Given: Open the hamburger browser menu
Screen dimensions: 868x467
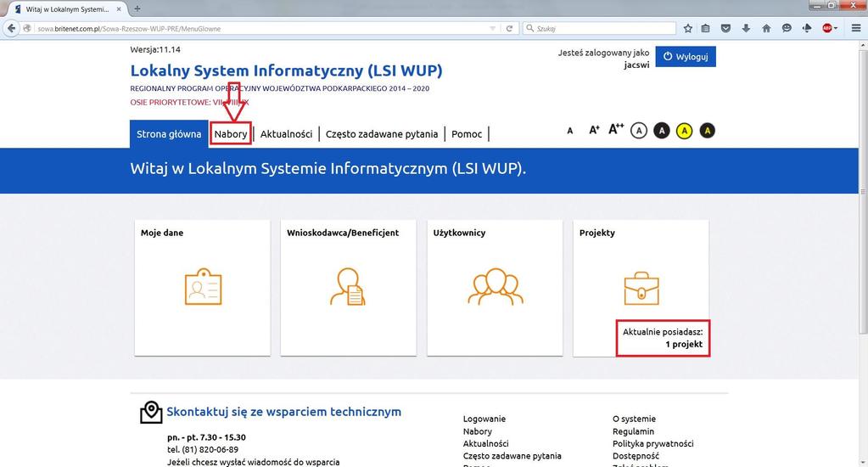Looking at the screenshot, I should point(856,28).
